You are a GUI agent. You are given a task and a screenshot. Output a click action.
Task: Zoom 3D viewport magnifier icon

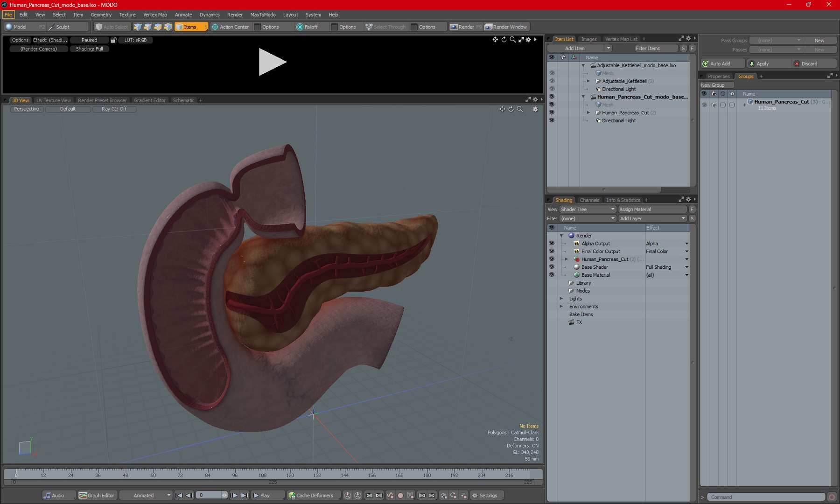[x=520, y=109]
